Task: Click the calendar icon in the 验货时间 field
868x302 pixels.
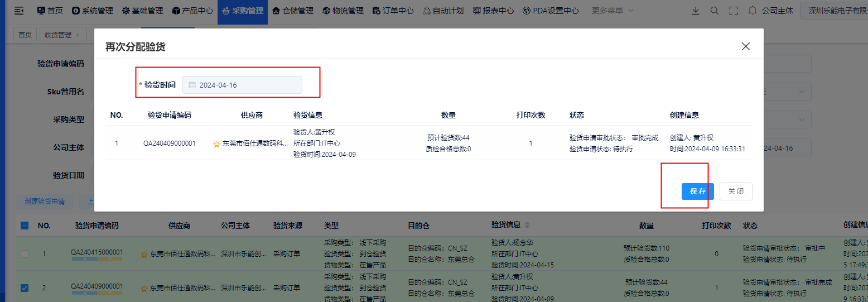Action: tap(192, 85)
